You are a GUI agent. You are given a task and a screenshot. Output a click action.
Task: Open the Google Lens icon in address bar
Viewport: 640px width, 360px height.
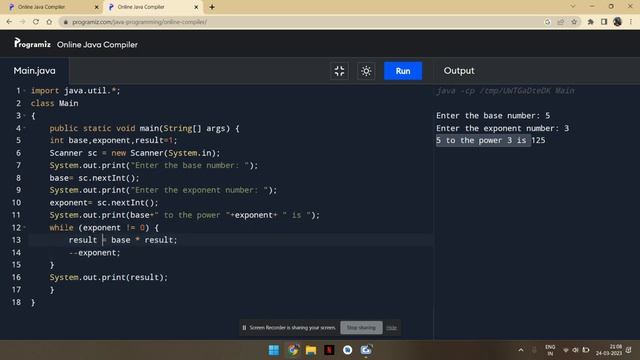(548, 22)
